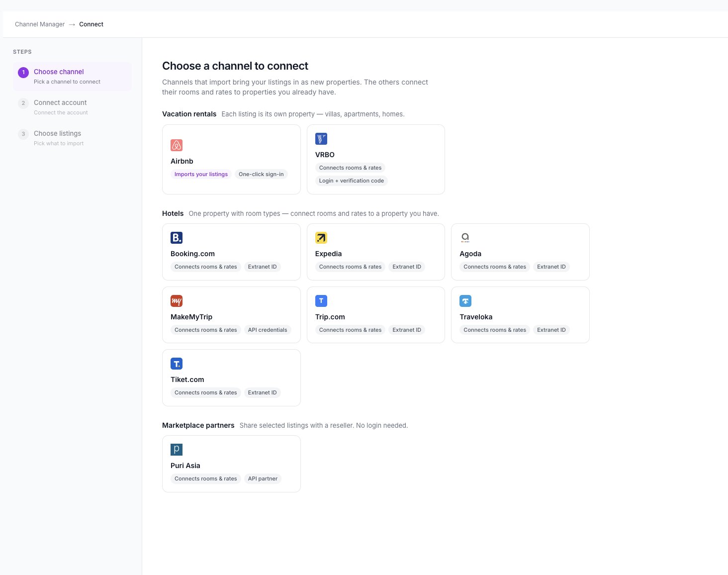Click the Airbnb logo icon
Image resolution: width=728 pixels, height=575 pixels.
pyautogui.click(x=177, y=145)
